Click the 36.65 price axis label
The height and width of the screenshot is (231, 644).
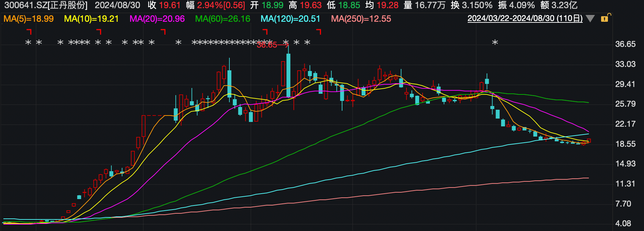(x=625, y=44)
